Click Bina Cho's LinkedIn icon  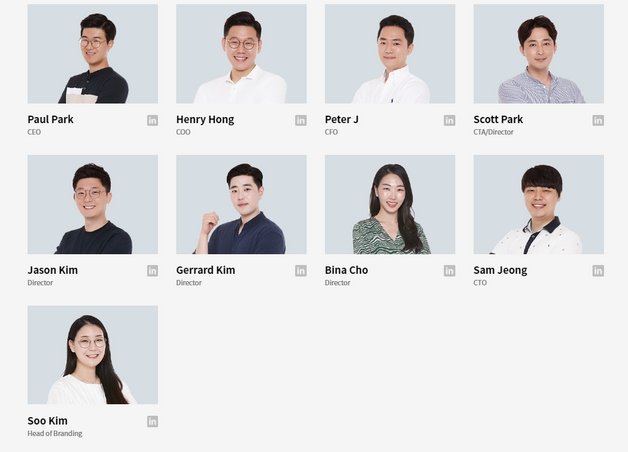pyautogui.click(x=449, y=271)
